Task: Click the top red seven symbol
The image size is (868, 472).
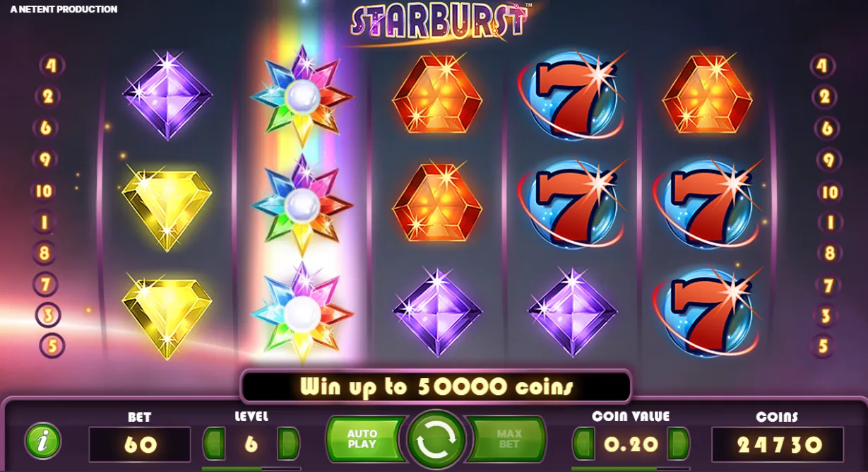Action: coord(572,95)
